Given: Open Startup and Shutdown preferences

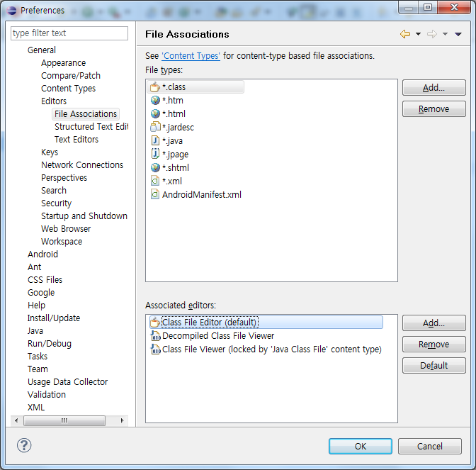Looking at the screenshot, I should (x=84, y=216).
